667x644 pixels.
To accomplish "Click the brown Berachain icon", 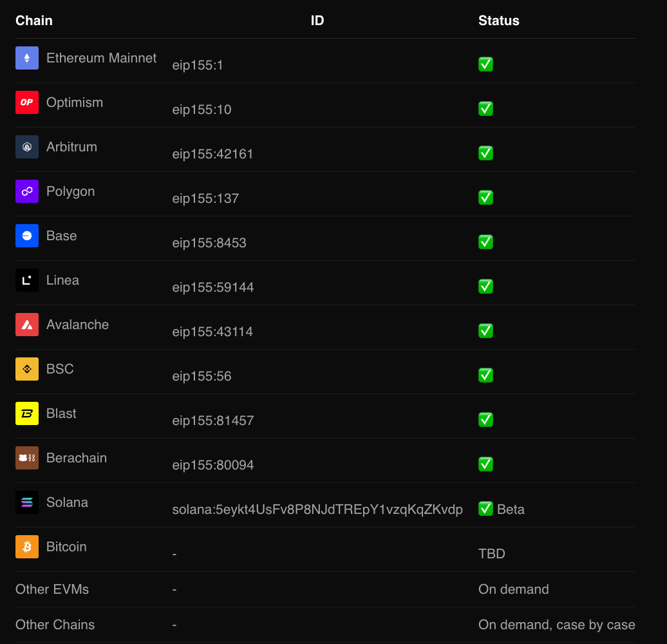I will (27, 458).
